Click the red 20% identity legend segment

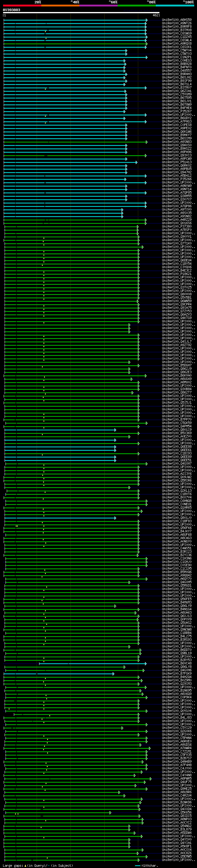22,6
